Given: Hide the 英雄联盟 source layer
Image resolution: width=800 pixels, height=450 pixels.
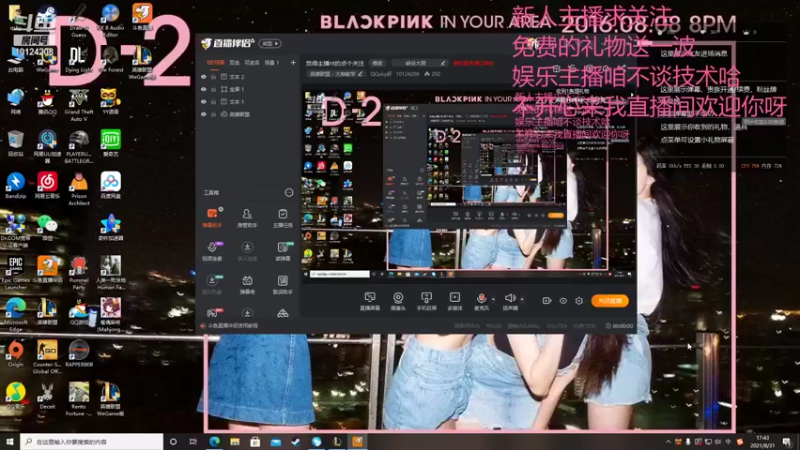Looking at the screenshot, I should coord(204,114).
